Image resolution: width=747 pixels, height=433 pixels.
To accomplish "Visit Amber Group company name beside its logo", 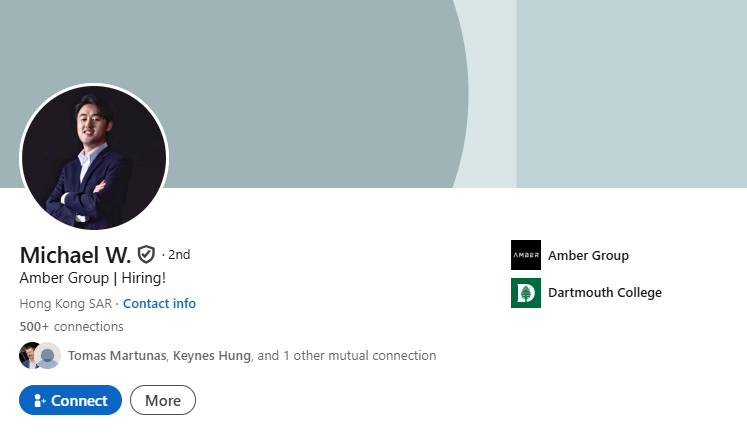I will (588, 255).
